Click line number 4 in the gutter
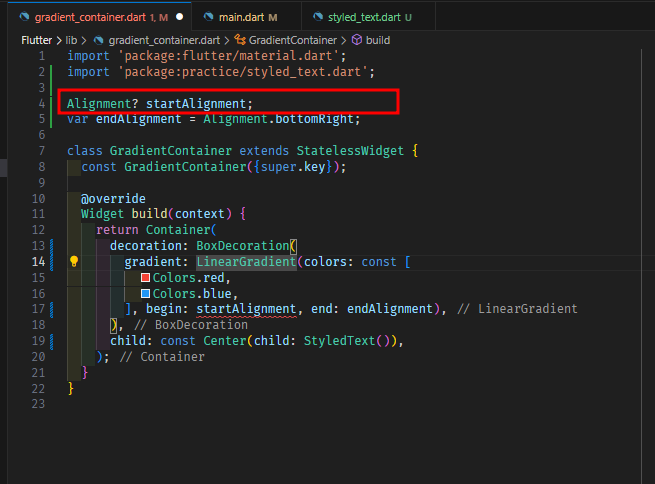The image size is (655, 484). 42,104
